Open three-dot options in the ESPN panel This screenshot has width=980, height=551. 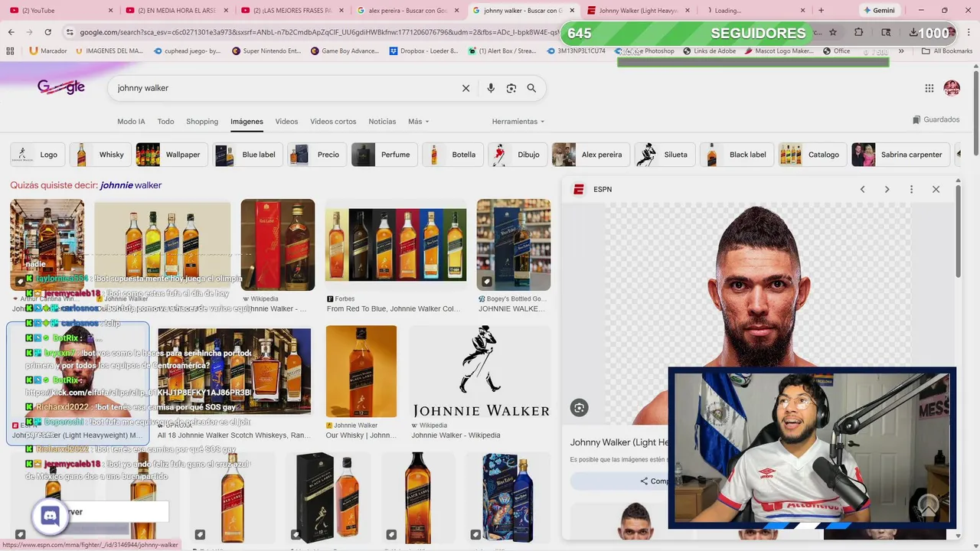[x=911, y=189]
